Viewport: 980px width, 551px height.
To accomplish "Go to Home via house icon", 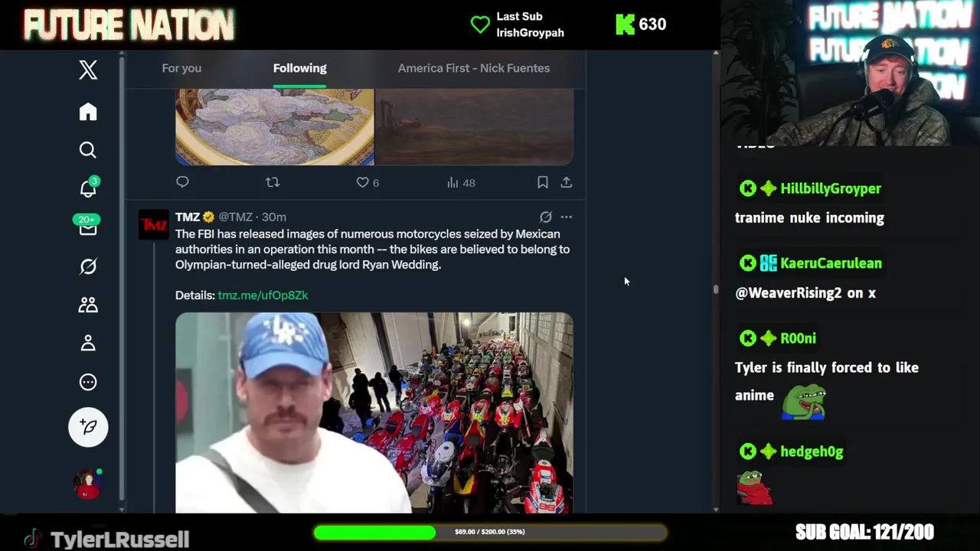I will 88,112.
